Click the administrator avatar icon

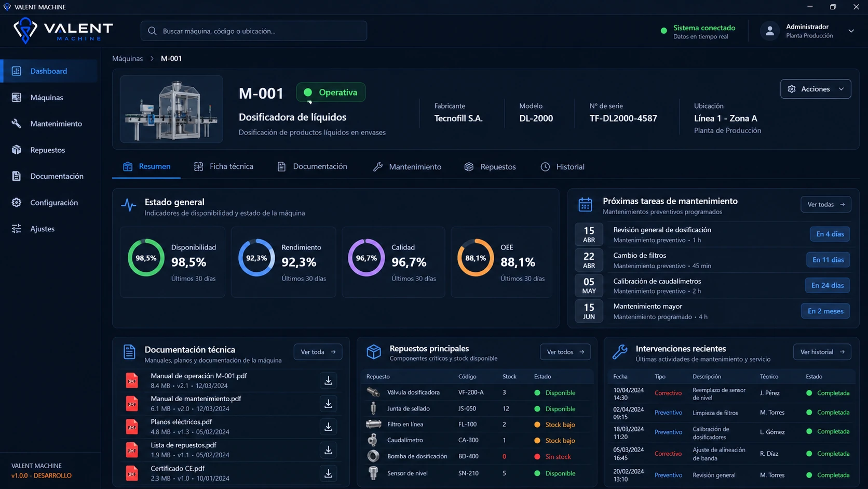pyautogui.click(x=770, y=31)
